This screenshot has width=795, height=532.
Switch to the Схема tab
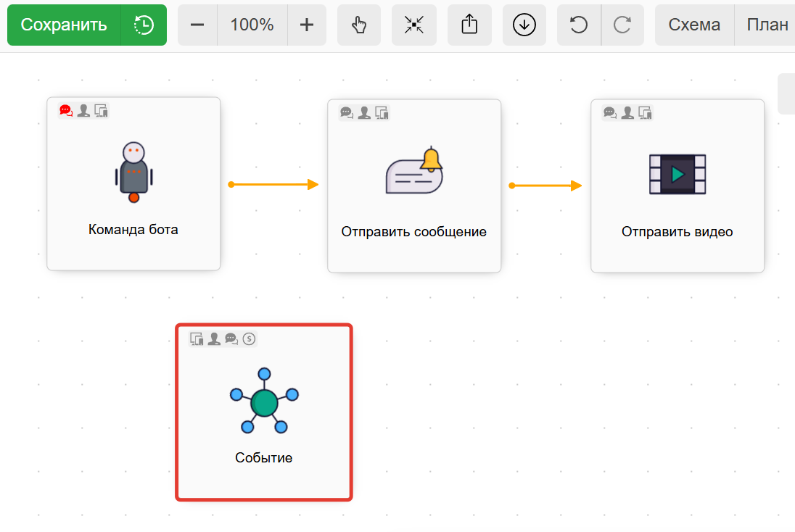694,25
